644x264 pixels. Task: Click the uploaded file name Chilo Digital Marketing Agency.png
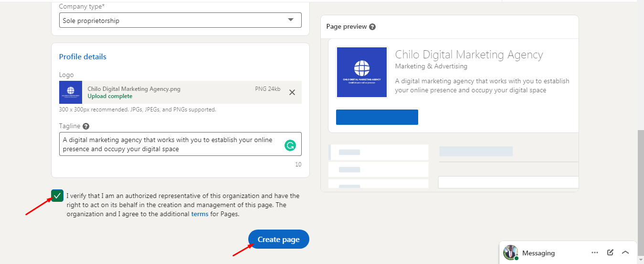click(134, 89)
